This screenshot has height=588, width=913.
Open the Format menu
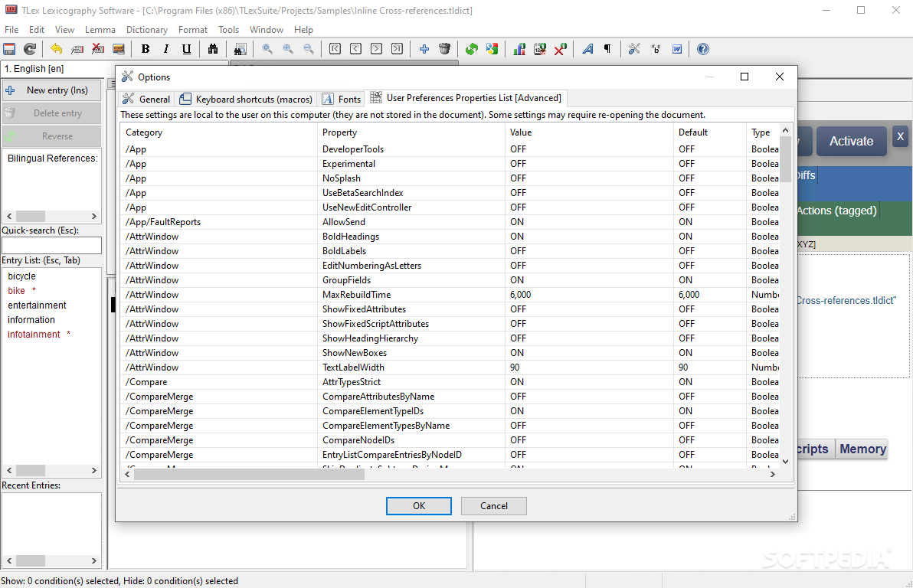click(x=193, y=30)
